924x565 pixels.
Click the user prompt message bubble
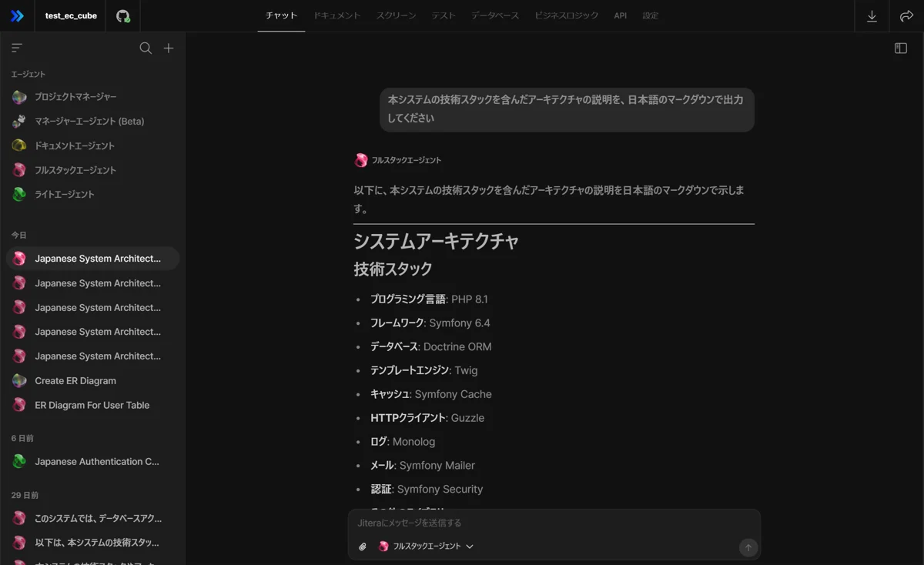(567, 109)
